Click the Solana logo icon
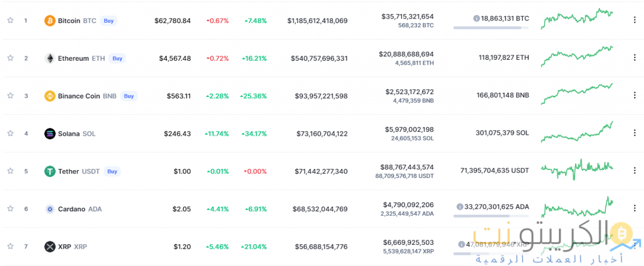Viewport: 644px width, 266px height. (x=50, y=134)
